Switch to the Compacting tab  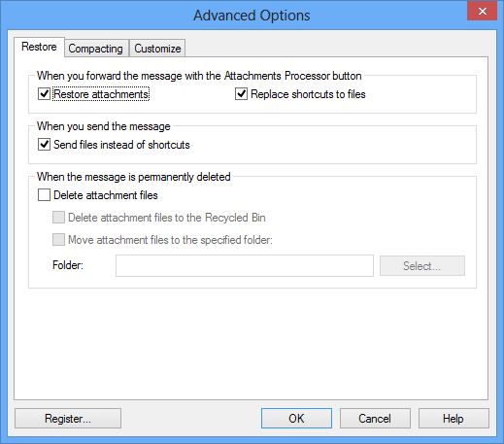pos(96,49)
